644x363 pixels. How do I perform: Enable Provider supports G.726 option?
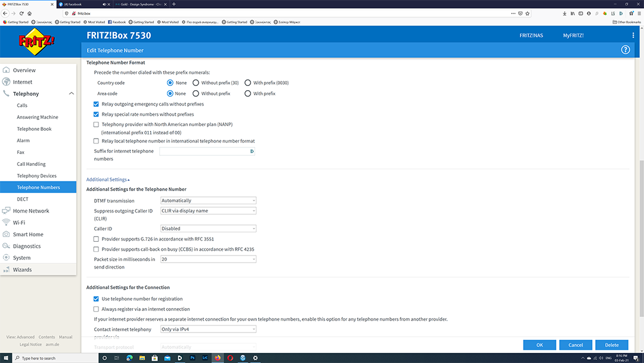(x=96, y=239)
